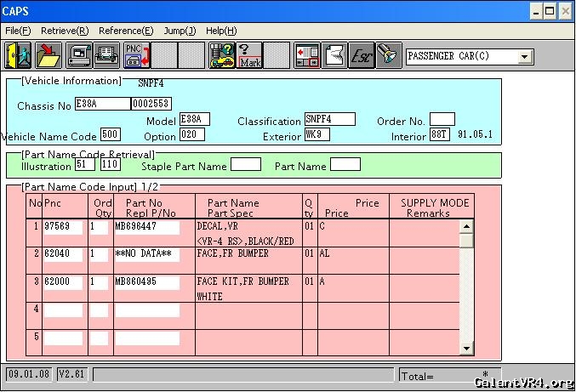Click the printer toolbar icon

(x=106, y=56)
